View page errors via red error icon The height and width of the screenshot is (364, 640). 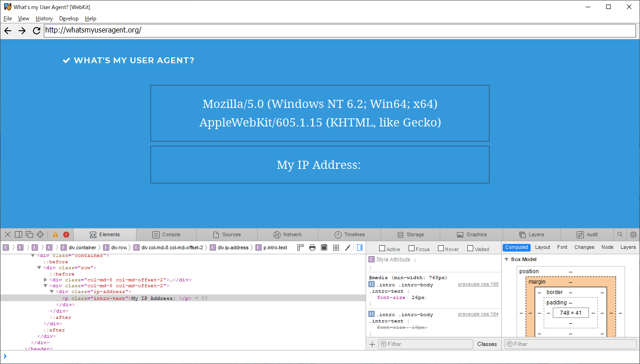pos(66,234)
